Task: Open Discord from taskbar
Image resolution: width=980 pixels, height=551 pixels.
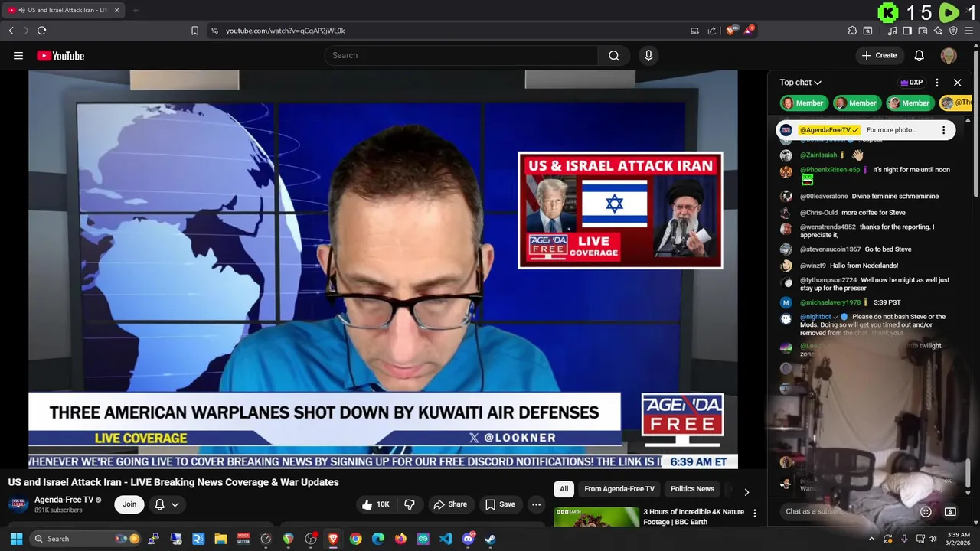Action: (x=468, y=539)
